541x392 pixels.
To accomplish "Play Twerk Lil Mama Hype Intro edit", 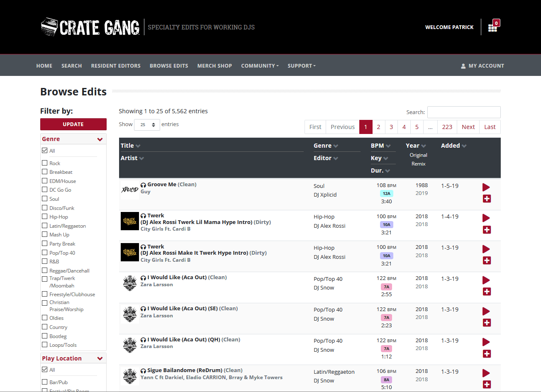I will 486,218.
